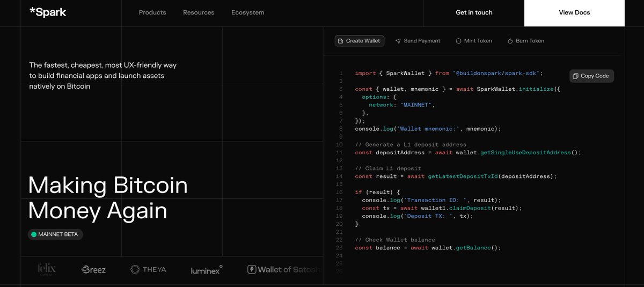This screenshot has width=644, height=287.
Task: Click the wallet icon in Create Wallet
Action: [341, 41]
